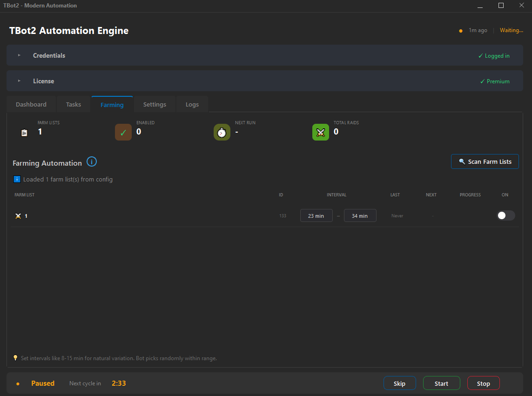The width and height of the screenshot is (532, 396).
Task: Click the stopwatch Next Run icon
Action: click(x=222, y=132)
